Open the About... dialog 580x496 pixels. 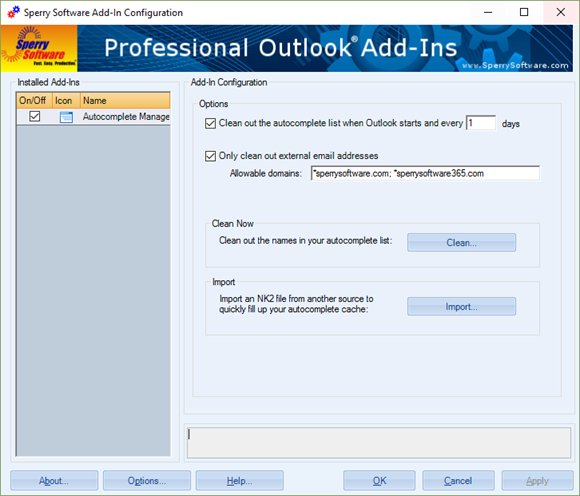tap(54, 480)
